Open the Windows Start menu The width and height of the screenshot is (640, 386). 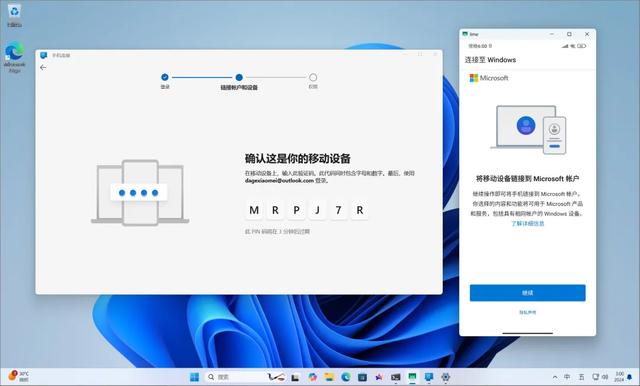pyautogui.click(x=194, y=377)
